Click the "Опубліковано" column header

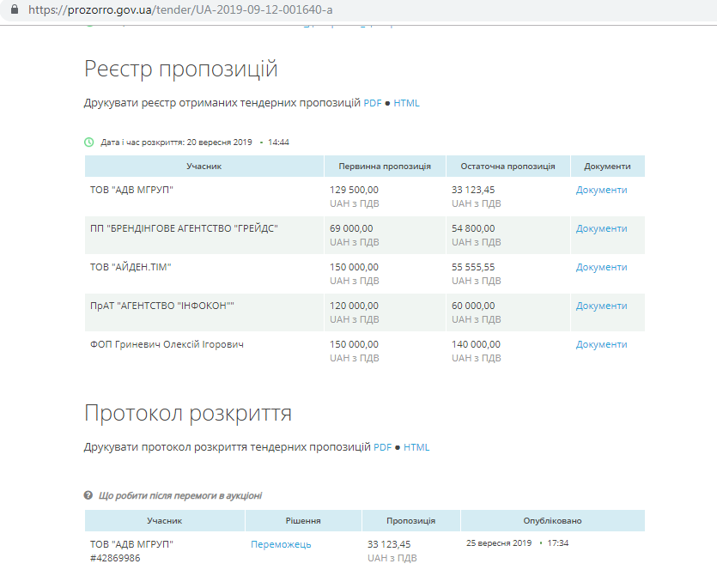pyautogui.click(x=552, y=521)
